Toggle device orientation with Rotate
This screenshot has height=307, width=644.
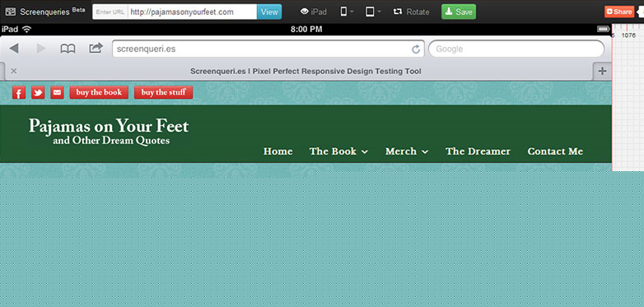tap(411, 12)
